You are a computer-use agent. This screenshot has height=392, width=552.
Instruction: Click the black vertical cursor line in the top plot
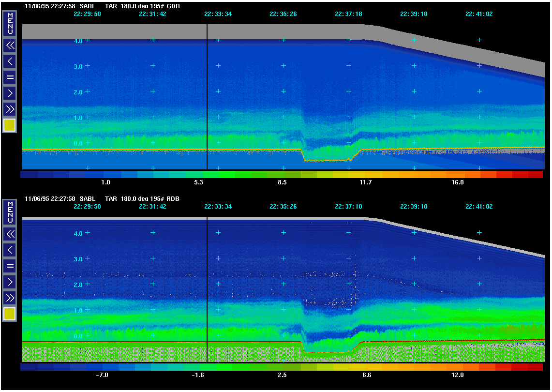coord(207,97)
